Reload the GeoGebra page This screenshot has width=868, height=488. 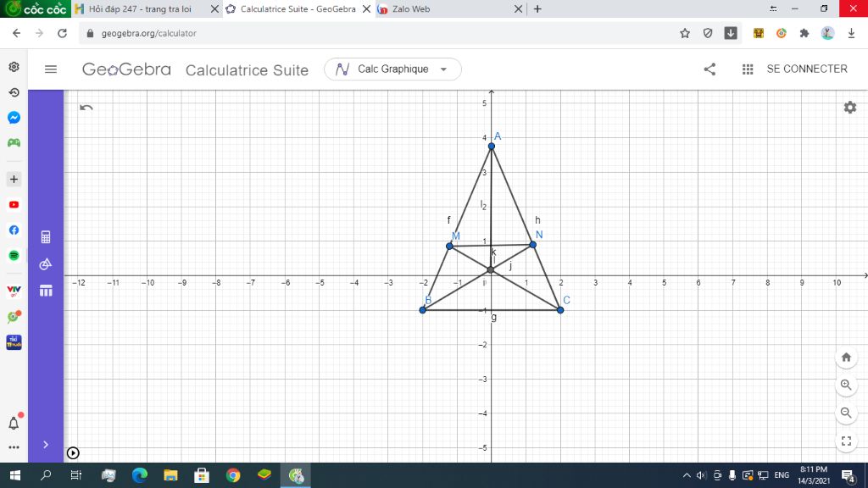click(63, 33)
